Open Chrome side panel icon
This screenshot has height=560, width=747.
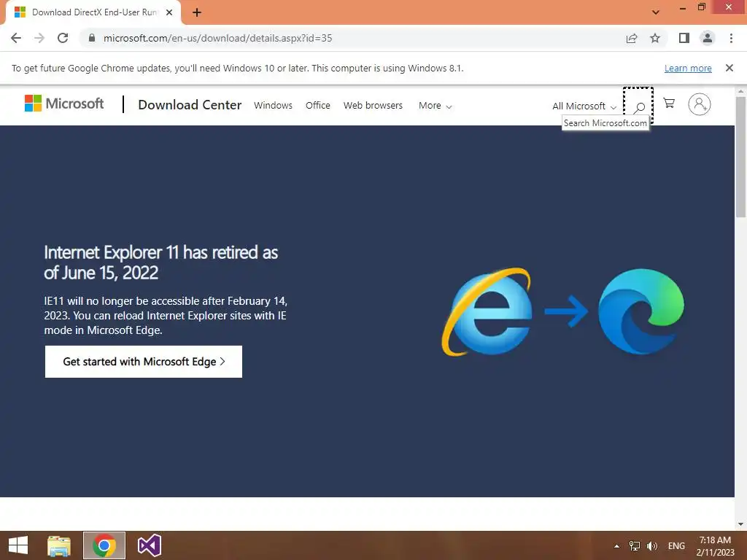(684, 38)
